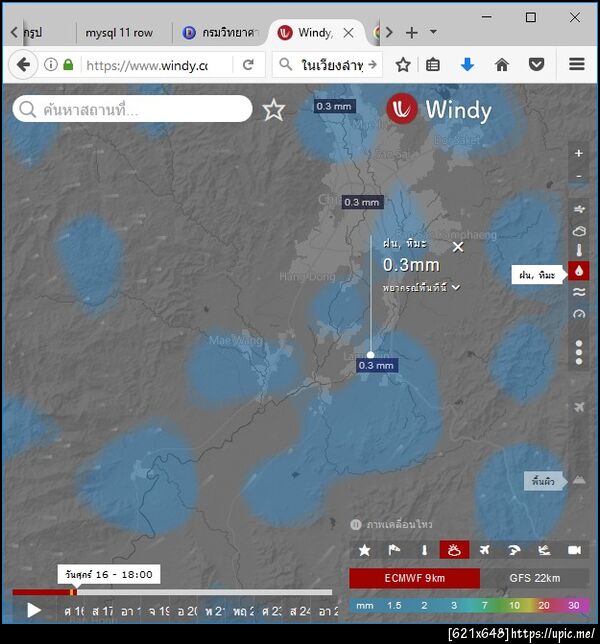Screen dimensions: 600x644
Task: Open the Windy logo home
Action: 439,110
